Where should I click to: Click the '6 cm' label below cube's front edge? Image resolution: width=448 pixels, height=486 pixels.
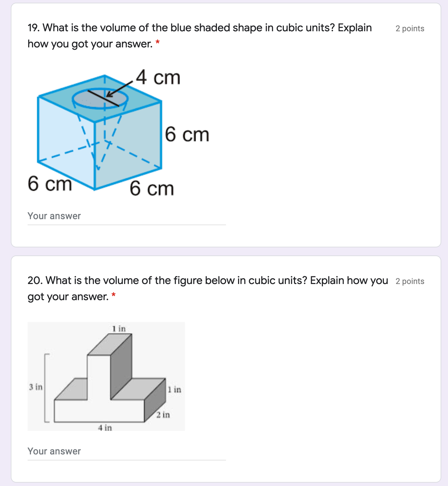click(x=152, y=188)
